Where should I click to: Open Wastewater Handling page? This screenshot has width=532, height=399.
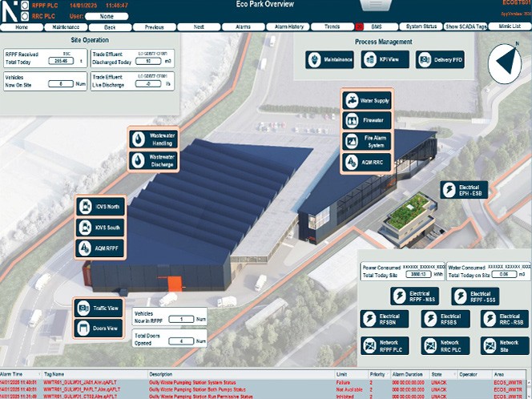tap(151, 138)
